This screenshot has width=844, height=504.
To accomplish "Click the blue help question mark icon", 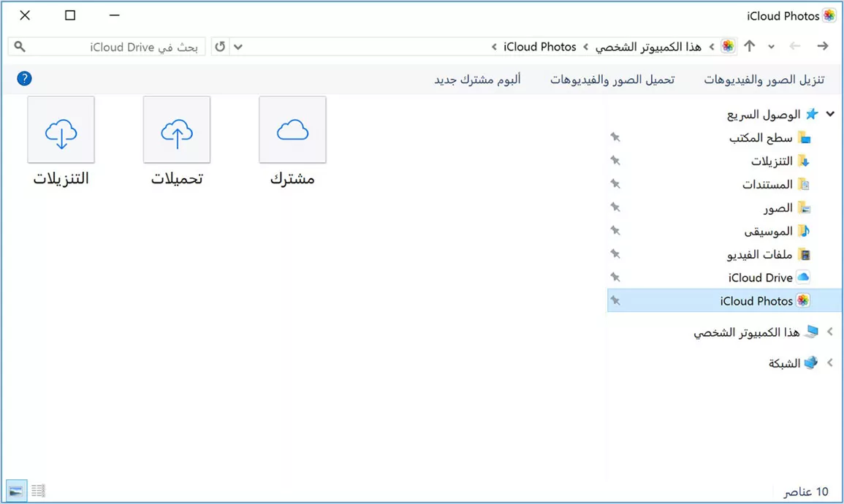I will [24, 79].
